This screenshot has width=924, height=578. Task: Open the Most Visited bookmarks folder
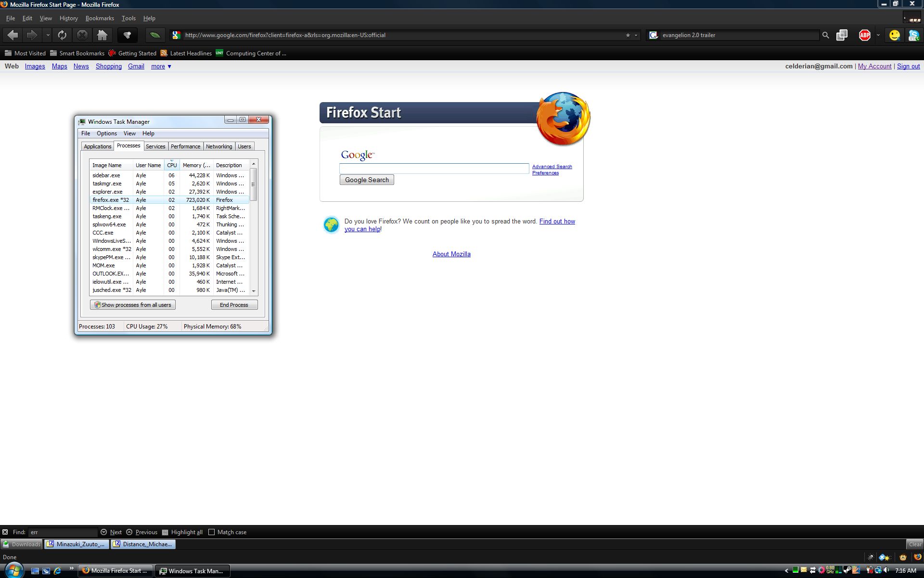coord(25,53)
